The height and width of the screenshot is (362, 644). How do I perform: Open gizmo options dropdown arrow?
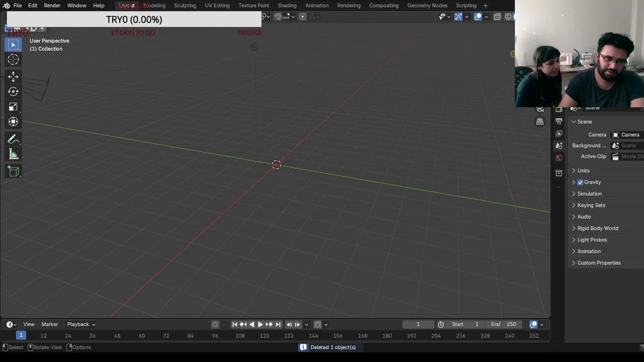tap(466, 17)
